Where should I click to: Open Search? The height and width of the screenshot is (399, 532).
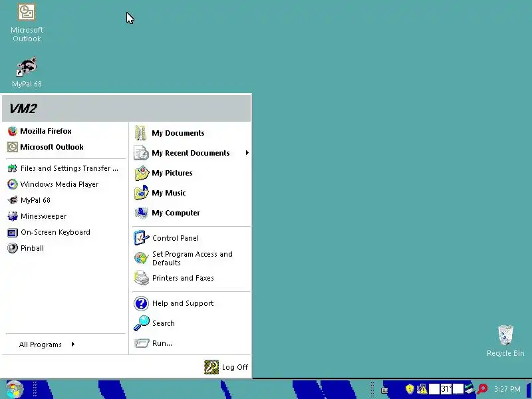pyautogui.click(x=191, y=323)
